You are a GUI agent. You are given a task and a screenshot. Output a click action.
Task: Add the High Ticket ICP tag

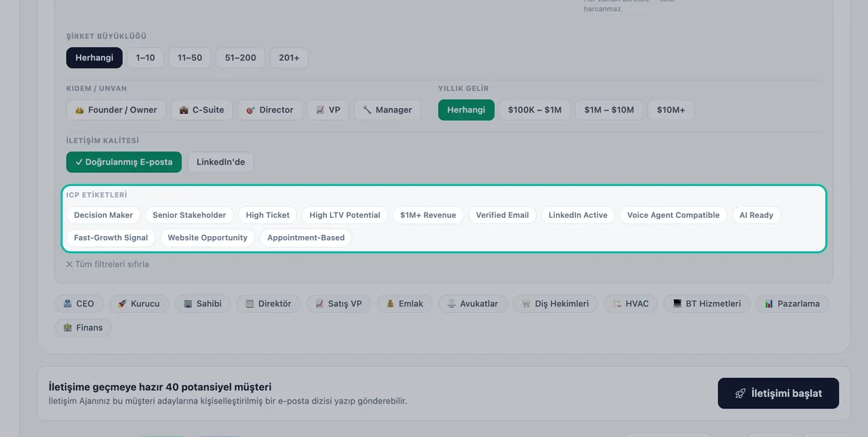268,215
